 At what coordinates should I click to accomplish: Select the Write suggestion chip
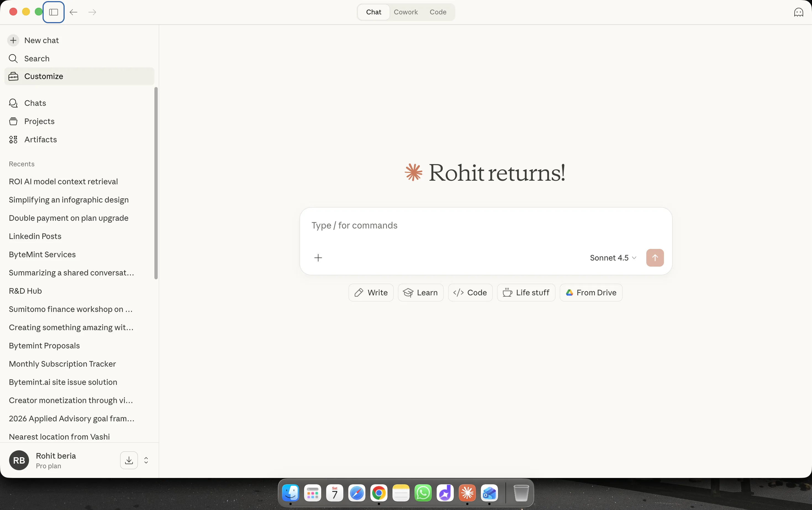371,293
